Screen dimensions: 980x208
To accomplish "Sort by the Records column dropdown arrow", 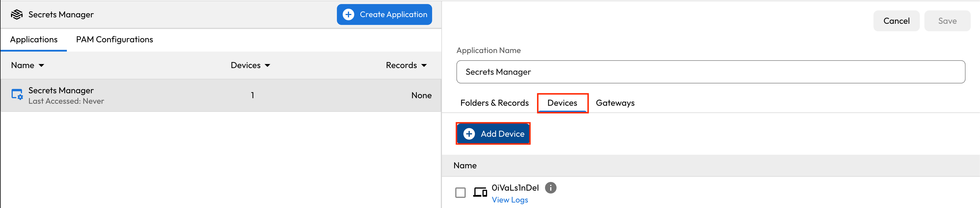I will (x=424, y=65).
